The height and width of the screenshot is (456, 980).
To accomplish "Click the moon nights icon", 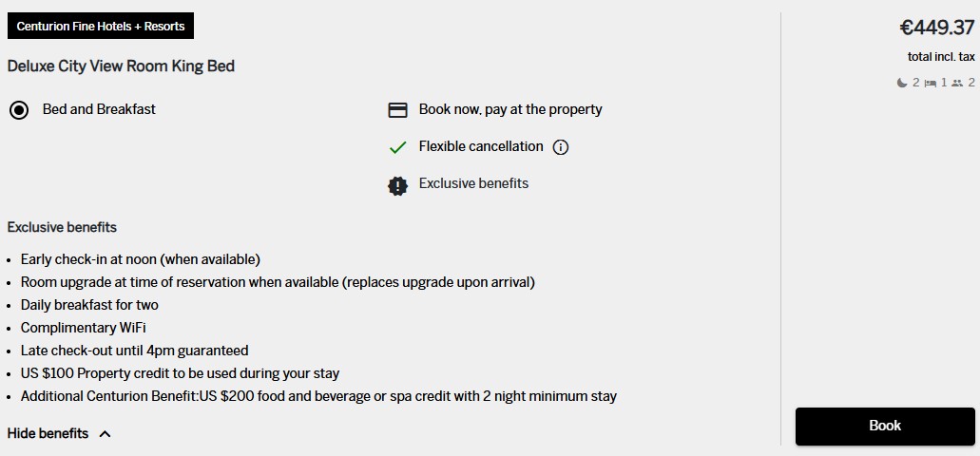I will 902,83.
